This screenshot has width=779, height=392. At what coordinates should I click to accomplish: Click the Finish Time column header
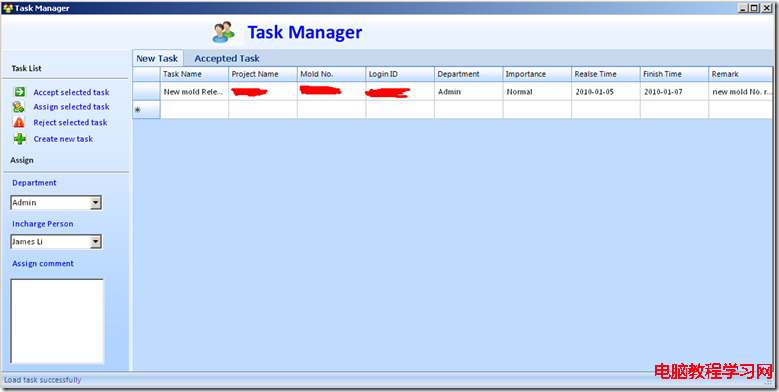tap(674, 74)
